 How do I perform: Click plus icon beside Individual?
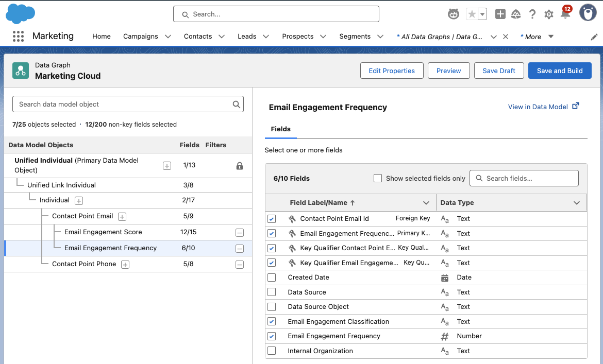pyautogui.click(x=79, y=201)
